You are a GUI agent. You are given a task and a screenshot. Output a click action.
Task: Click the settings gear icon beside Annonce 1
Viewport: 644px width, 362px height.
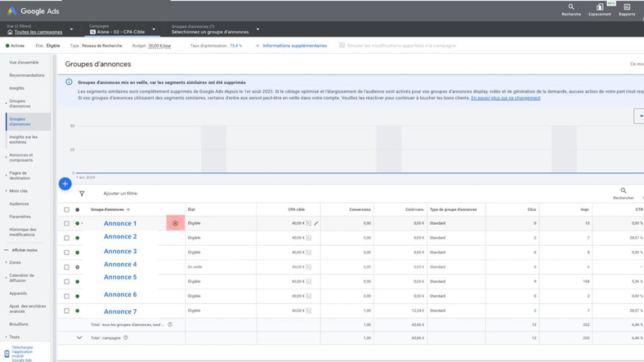175,223
